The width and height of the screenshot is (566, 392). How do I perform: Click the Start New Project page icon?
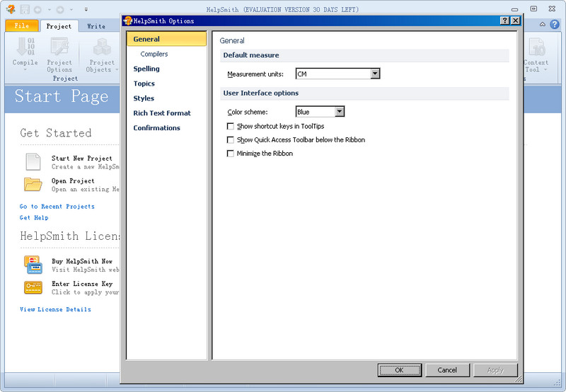(33, 162)
